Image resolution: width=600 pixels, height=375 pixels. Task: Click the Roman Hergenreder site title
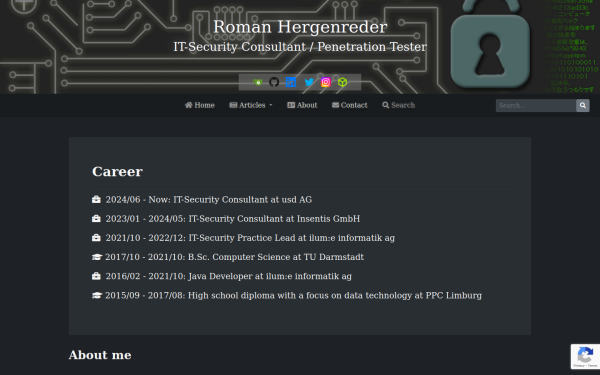300,27
